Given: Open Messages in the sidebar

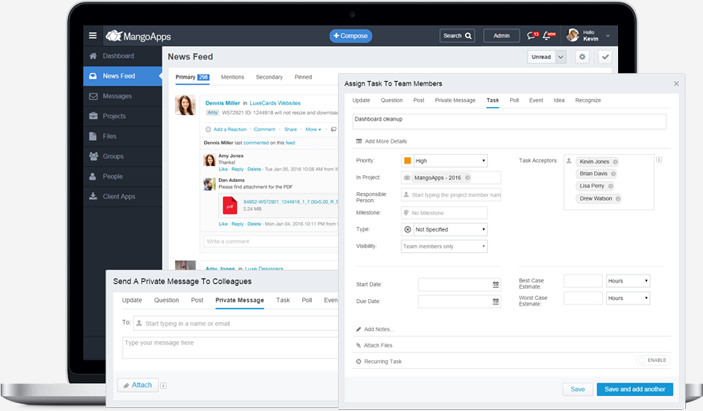Looking at the screenshot, I should click(x=122, y=96).
